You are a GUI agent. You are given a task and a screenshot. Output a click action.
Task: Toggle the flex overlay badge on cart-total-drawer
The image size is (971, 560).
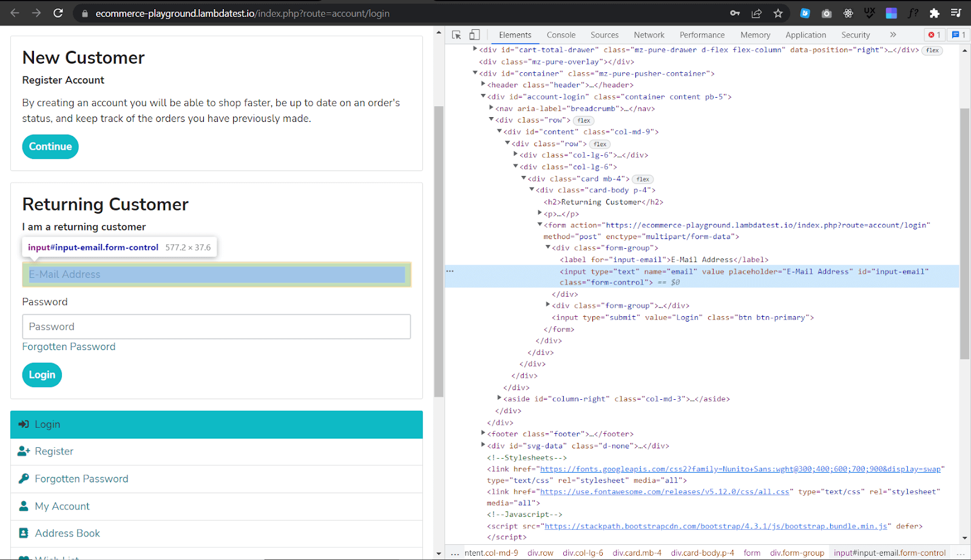coord(932,50)
